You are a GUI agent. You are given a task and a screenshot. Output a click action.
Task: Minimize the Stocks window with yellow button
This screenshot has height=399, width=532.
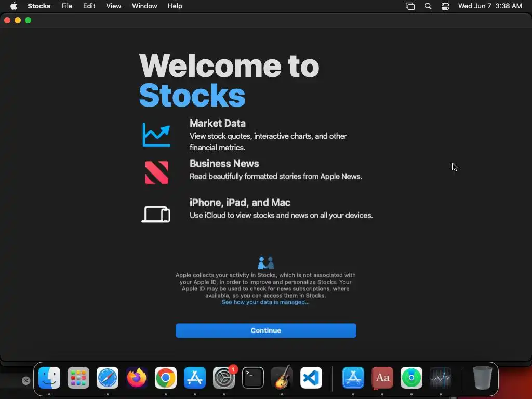pyautogui.click(x=18, y=20)
